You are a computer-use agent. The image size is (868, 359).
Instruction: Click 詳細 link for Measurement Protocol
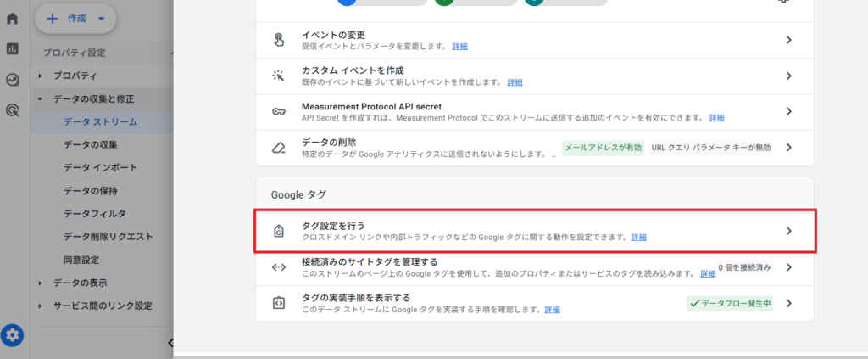coord(716,118)
